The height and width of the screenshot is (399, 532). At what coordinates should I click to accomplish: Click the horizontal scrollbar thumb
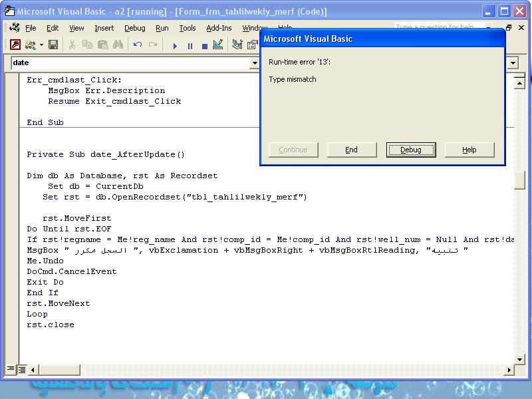[59, 370]
